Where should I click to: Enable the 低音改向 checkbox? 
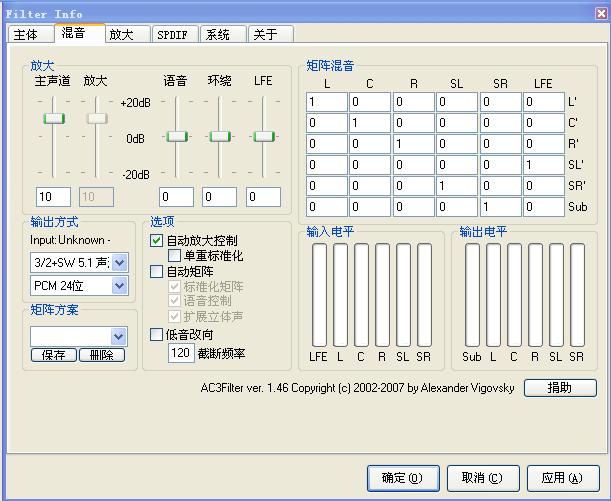[x=156, y=334]
